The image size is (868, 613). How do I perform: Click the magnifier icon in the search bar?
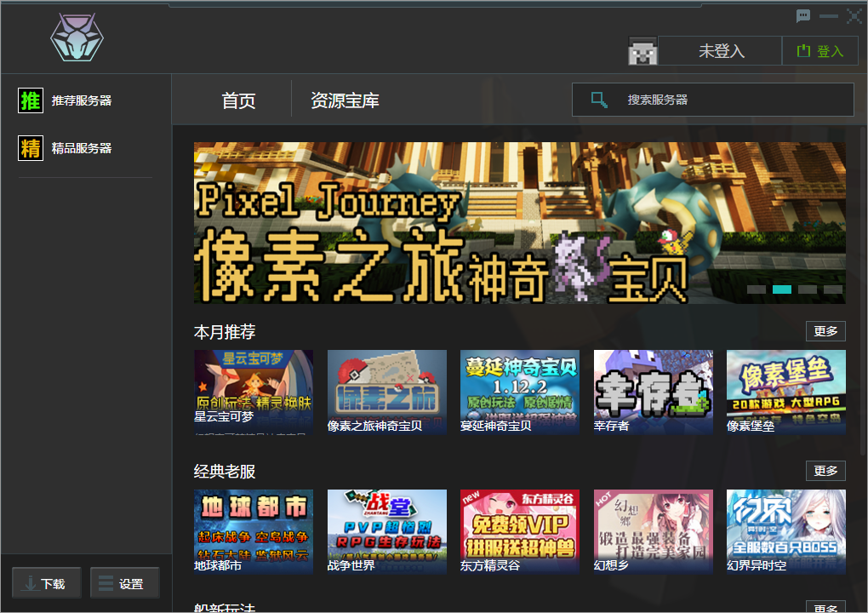pyautogui.click(x=598, y=100)
